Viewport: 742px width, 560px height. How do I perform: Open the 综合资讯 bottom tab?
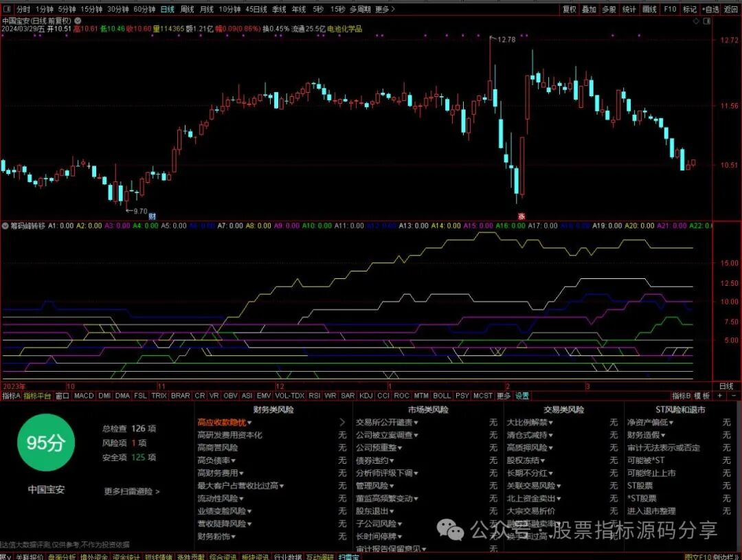click(223, 557)
